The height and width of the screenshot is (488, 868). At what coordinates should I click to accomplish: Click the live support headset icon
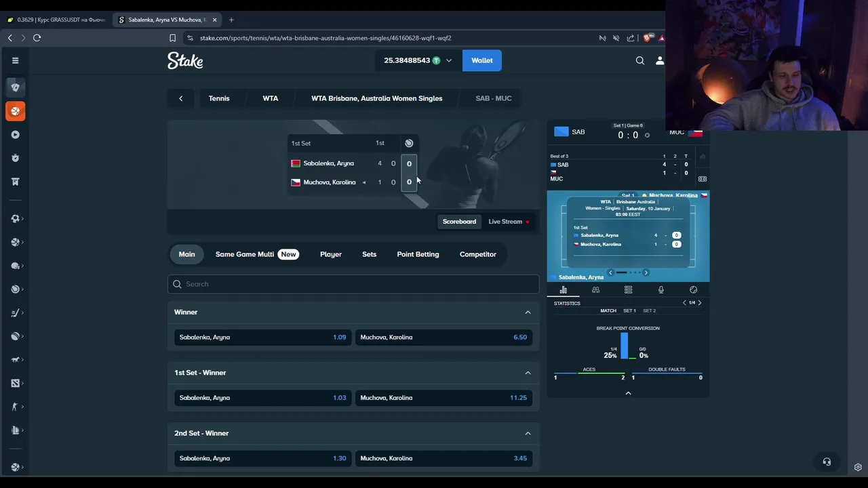coord(827,462)
